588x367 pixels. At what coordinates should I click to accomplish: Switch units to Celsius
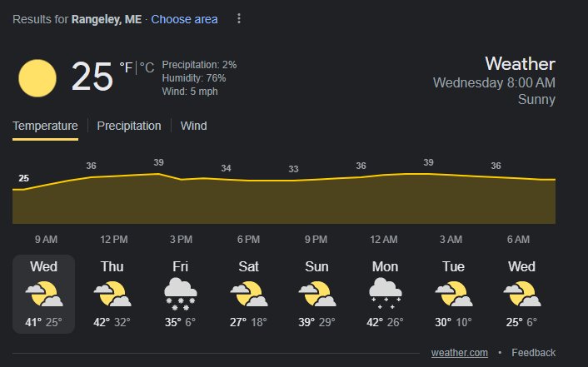pos(147,68)
